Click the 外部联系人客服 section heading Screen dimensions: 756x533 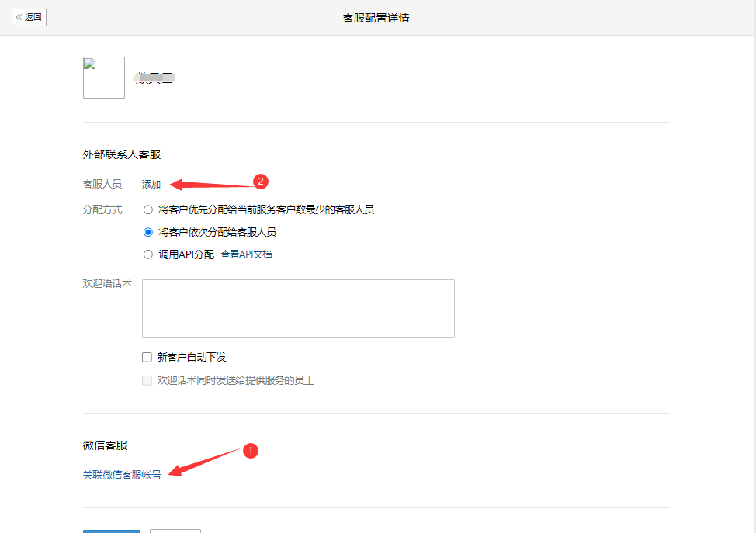pyautogui.click(x=122, y=154)
